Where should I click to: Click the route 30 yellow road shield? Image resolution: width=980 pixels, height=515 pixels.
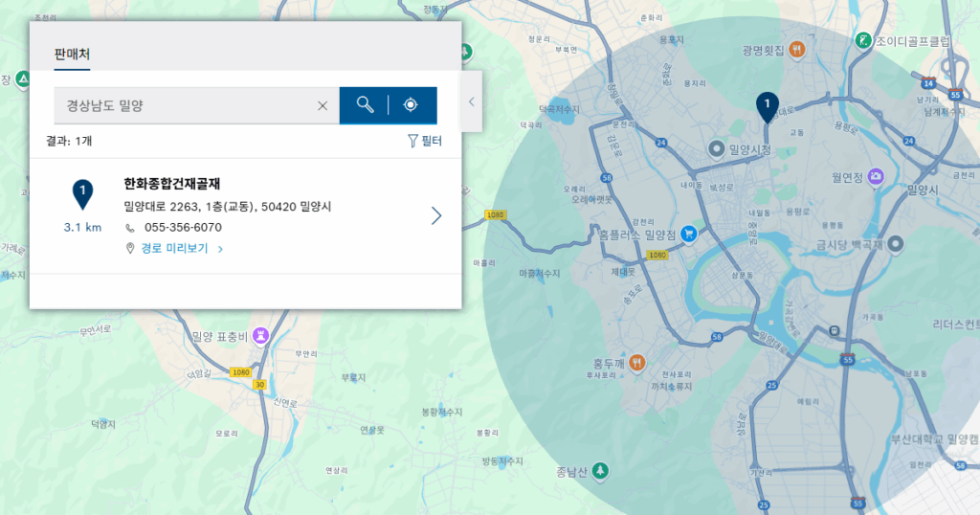point(260,385)
